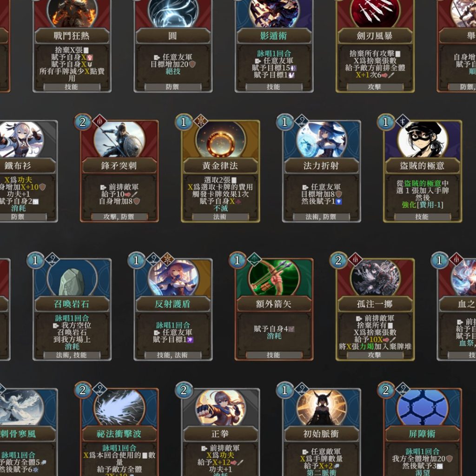The height and width of the screenshot is (476, 476).
Task: Click the cost gem on 鋒矛突刺 card
Action: pyautogui.click(x=82, y=122)
